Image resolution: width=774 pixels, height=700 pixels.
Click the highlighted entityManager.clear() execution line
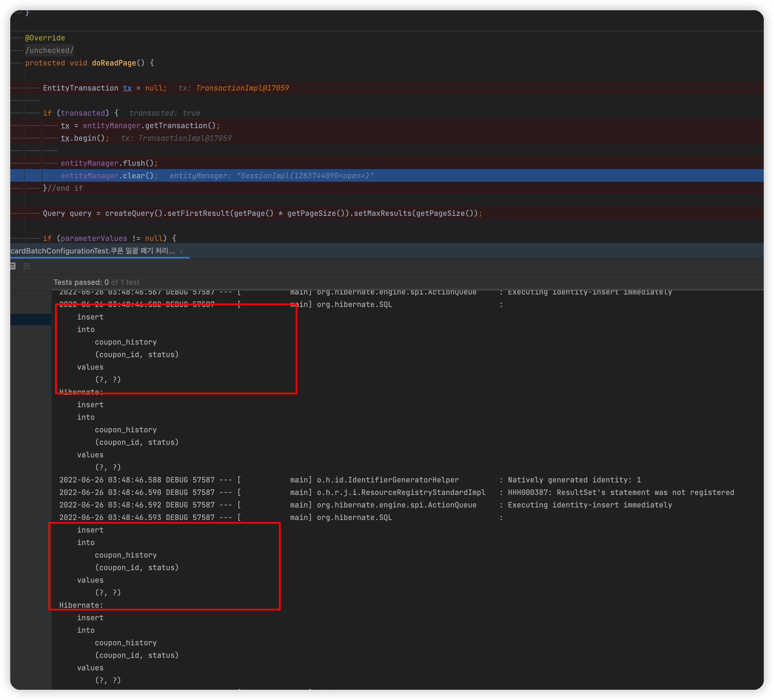(x=109, y=175)
